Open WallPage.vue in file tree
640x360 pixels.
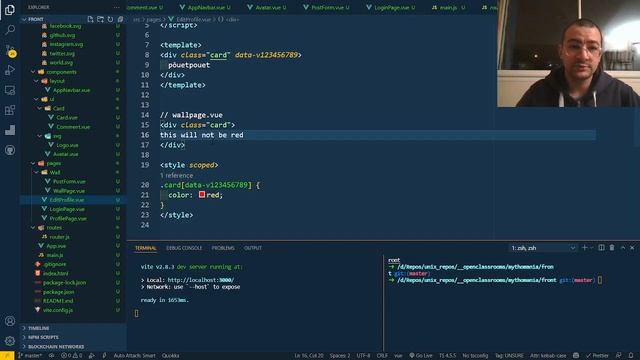pos(69,191)
